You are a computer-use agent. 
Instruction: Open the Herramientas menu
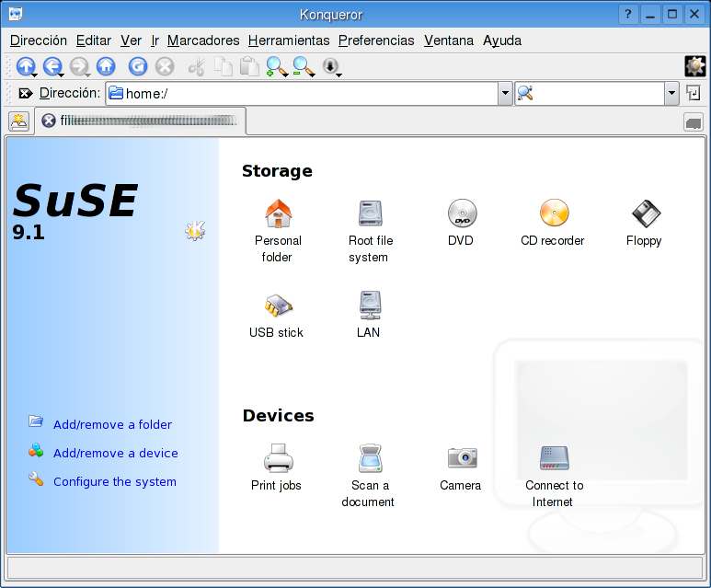289,40
